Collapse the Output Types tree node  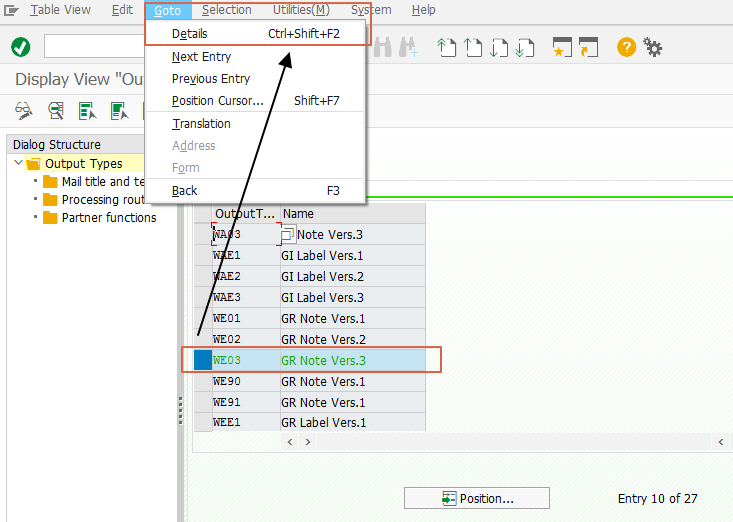[18, 163]
